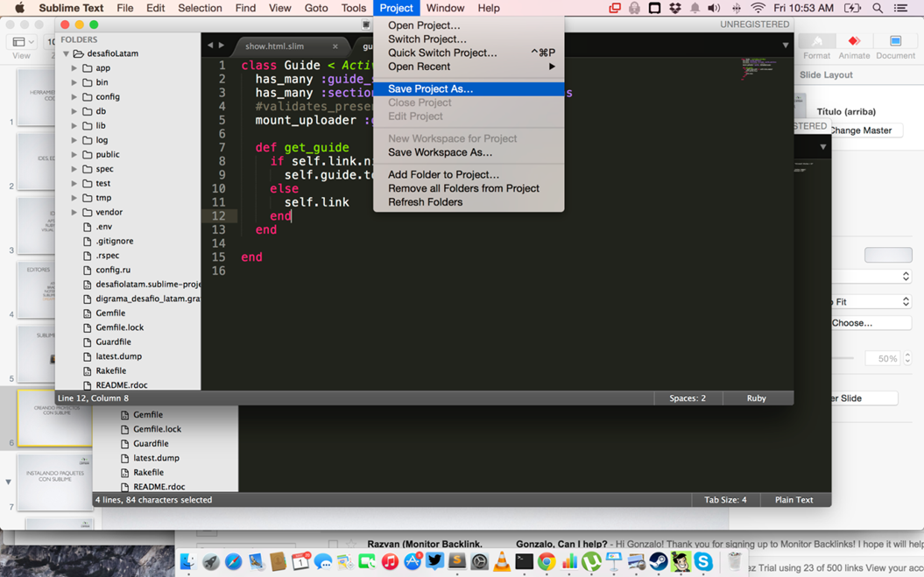Select Keynote slide 6 thumbnail
This screenshot has height=577, width=924.
54,418
